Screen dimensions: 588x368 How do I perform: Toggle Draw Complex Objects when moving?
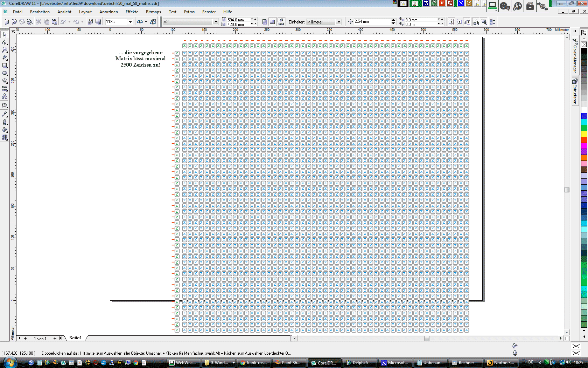coord(476,22)
